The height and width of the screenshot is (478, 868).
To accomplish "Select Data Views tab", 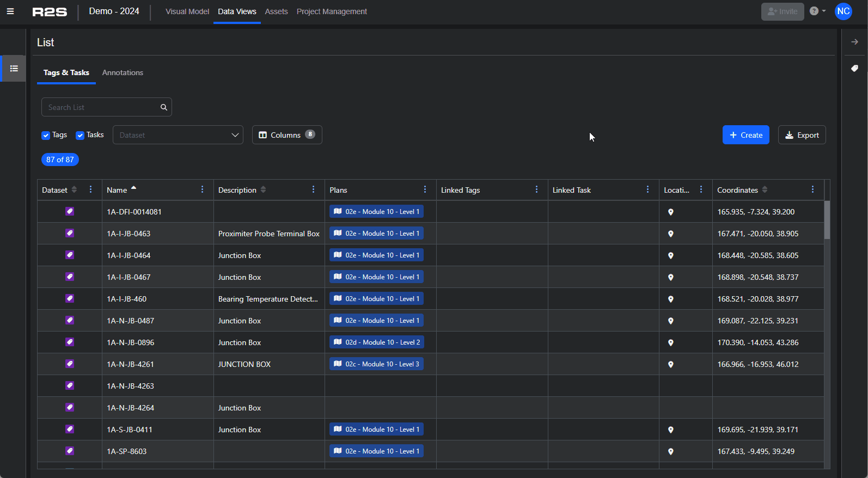I will [237, 11].
